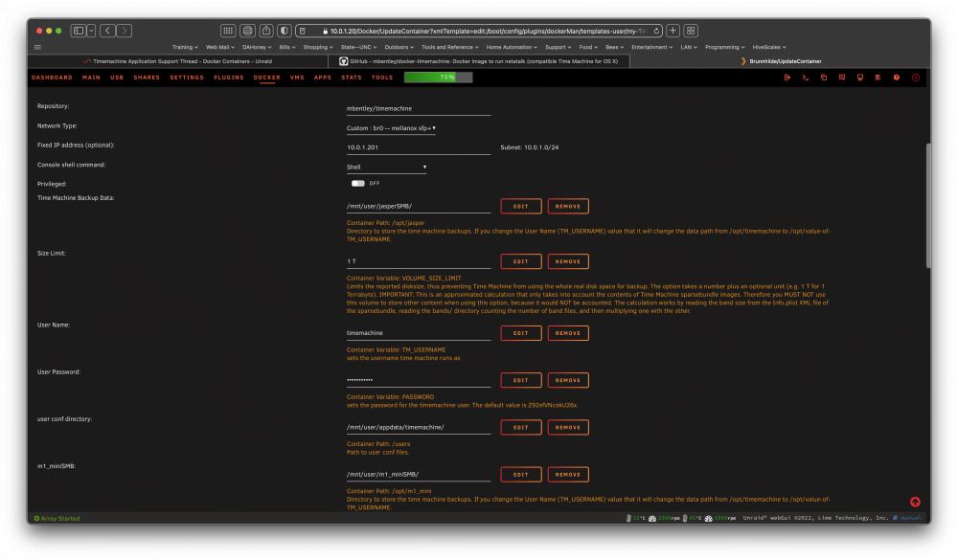Image resolution: width=958 pixels, height=560 pixels.
Task: Click the red alert notification icon
Action: (x=915, y=78)
